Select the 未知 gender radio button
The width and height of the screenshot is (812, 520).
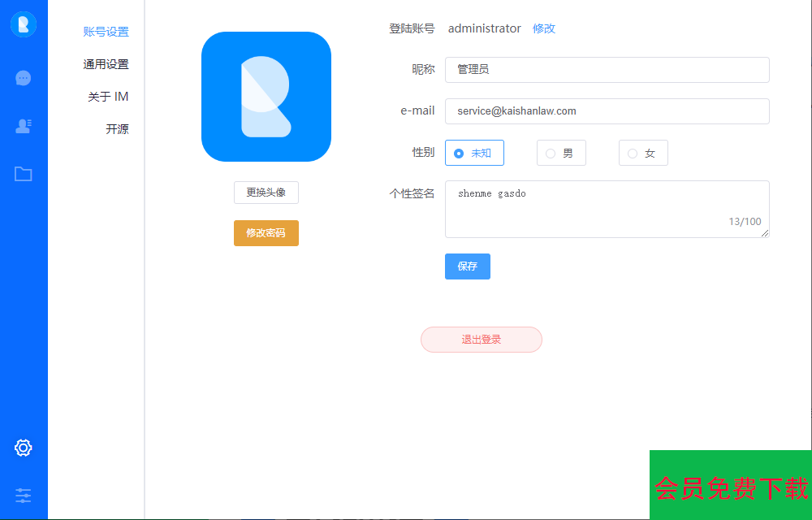(460, 153)
